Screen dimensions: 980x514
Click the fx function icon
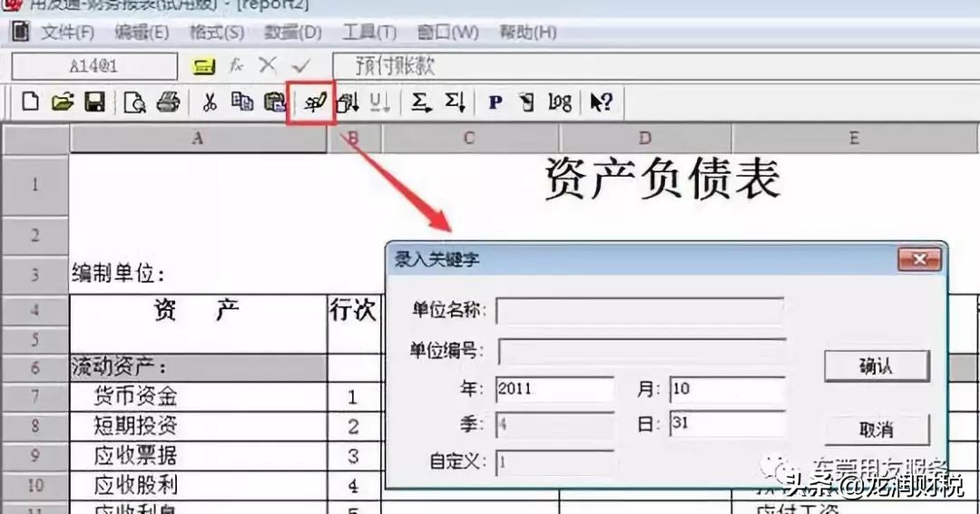coord(236,65)
